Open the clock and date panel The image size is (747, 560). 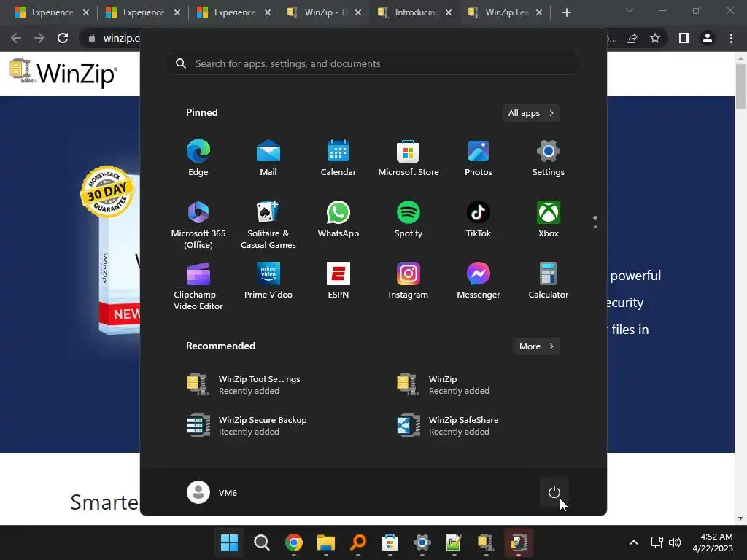click(713, 542)
